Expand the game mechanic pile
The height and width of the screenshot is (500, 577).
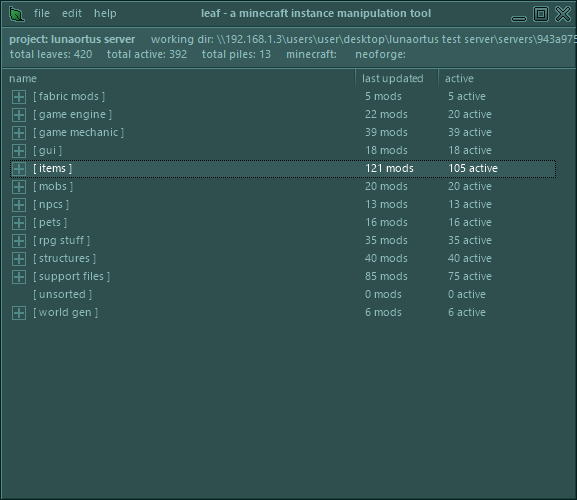[19, 133]
